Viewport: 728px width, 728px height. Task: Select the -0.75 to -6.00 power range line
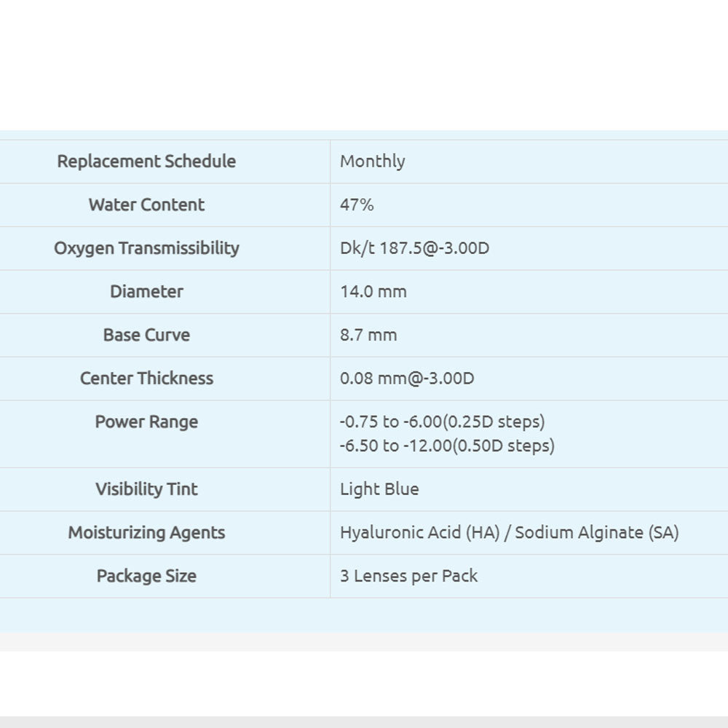pos(442,422)
